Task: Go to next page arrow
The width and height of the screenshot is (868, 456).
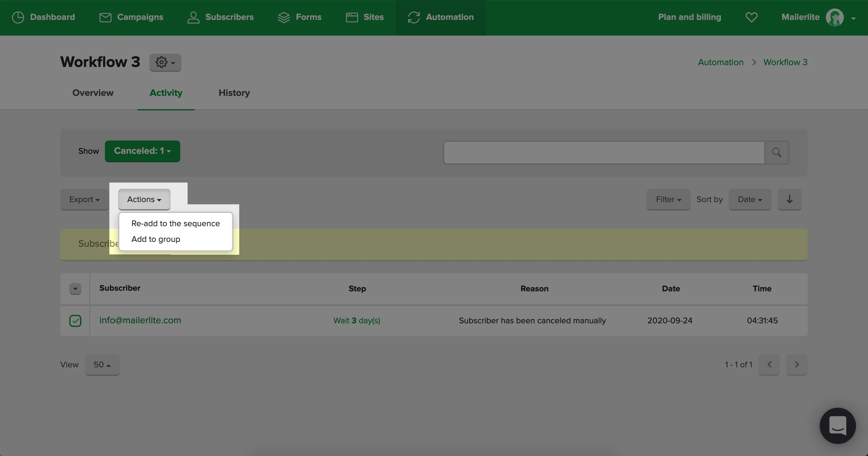Action: click(x=797, y=365)
